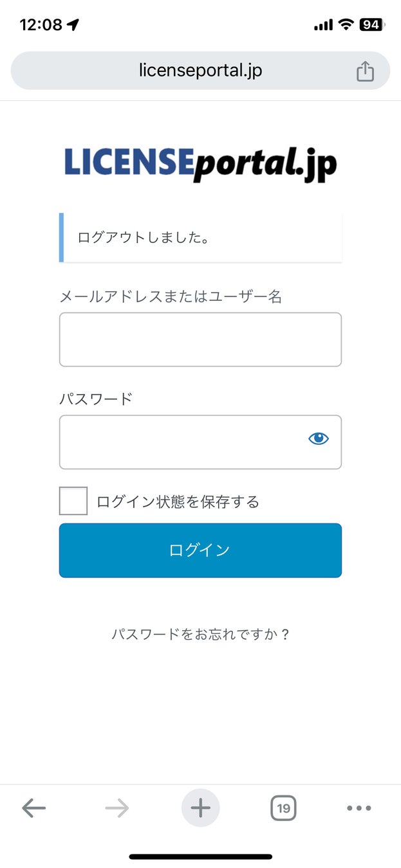
Task: Tap the 12:08 clock in status bar
Action: 41,25
